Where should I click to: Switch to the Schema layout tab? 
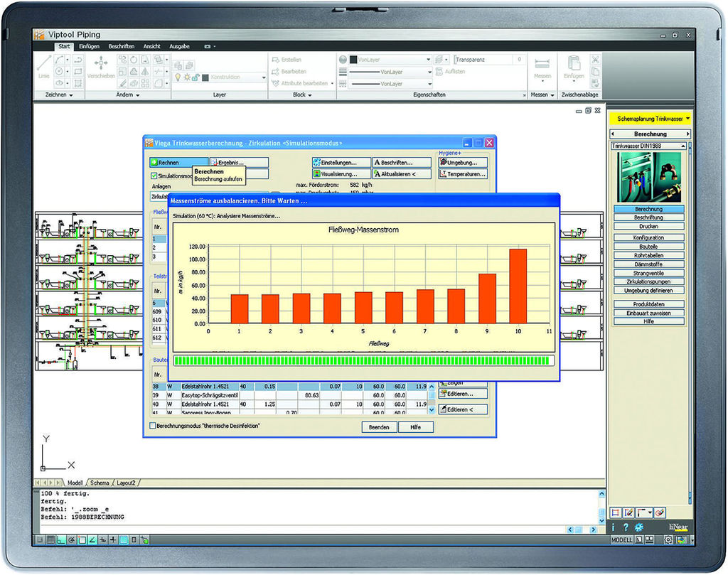click(100, 483)
